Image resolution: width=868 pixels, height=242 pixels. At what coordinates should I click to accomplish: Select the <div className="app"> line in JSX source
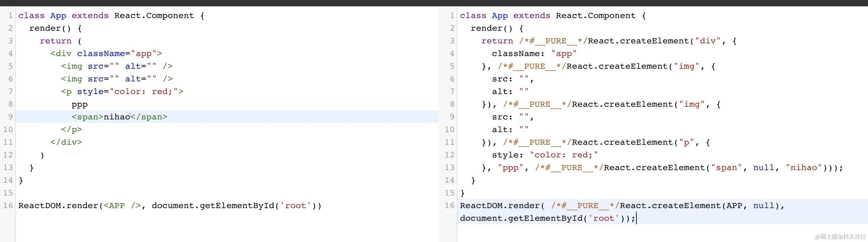(106, 54)
